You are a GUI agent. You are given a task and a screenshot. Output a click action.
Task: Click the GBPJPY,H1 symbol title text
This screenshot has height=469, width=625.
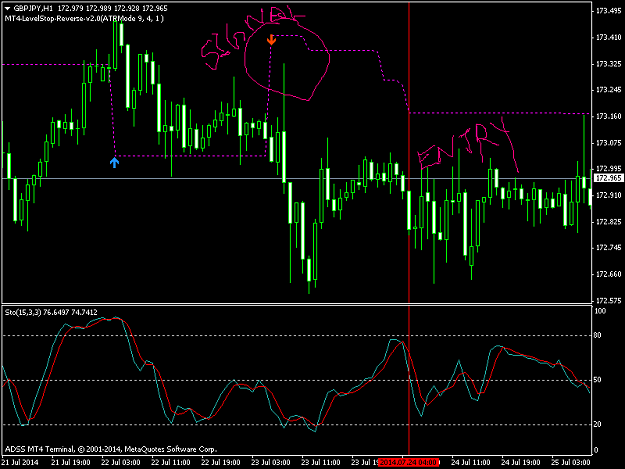pos(33,8)
